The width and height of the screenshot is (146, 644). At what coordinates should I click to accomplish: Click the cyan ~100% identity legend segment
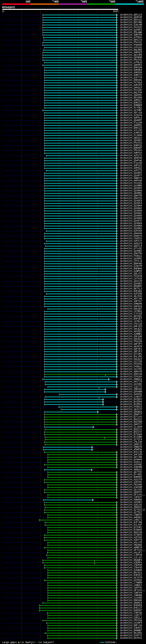tap(130, 4)
